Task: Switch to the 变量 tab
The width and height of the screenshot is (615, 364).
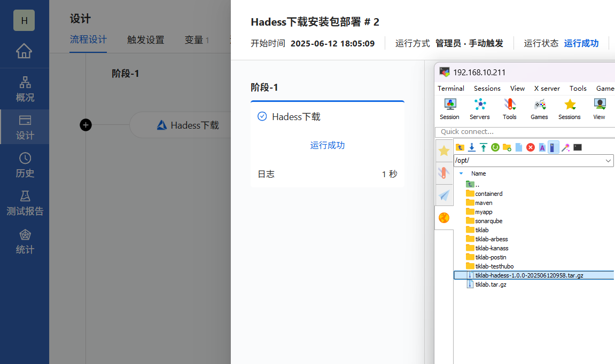Action: [x=197, y=40]
